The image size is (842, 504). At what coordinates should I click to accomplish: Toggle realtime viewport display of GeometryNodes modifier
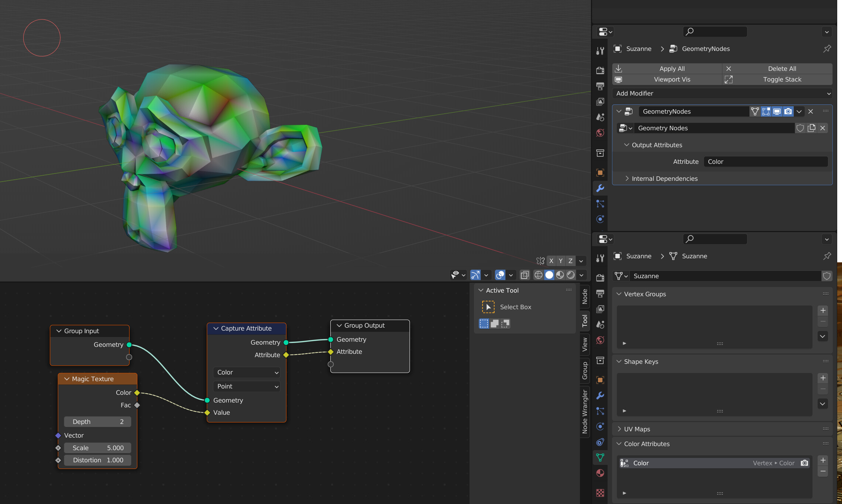pos(777,111)
